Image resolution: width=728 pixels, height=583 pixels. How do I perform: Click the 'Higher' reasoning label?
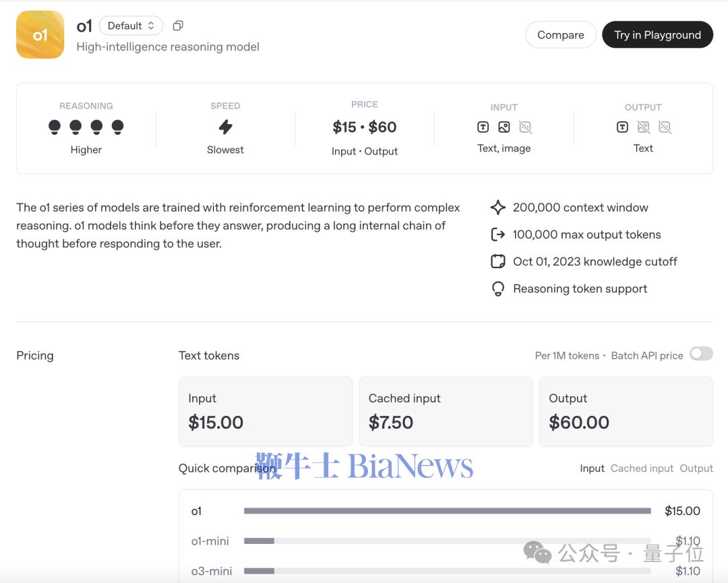click(x=86, y=150)
